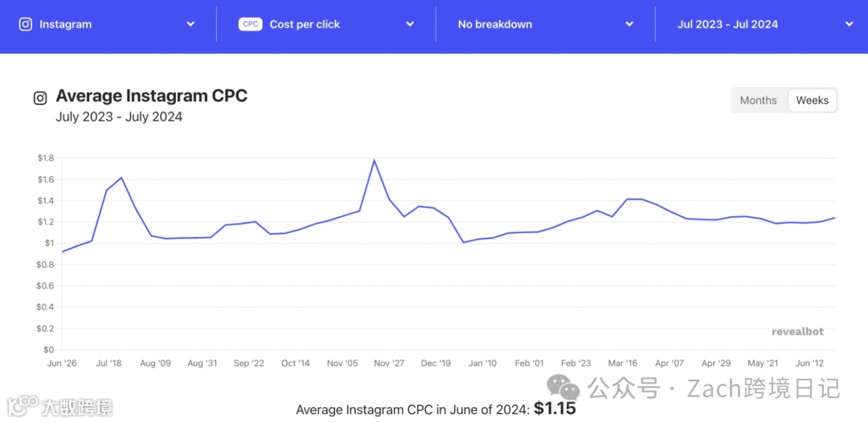Viewport: 868px width, 423px height.
Task: Expand the No breakdown dropdown
Action: click(x=629, y=24)
